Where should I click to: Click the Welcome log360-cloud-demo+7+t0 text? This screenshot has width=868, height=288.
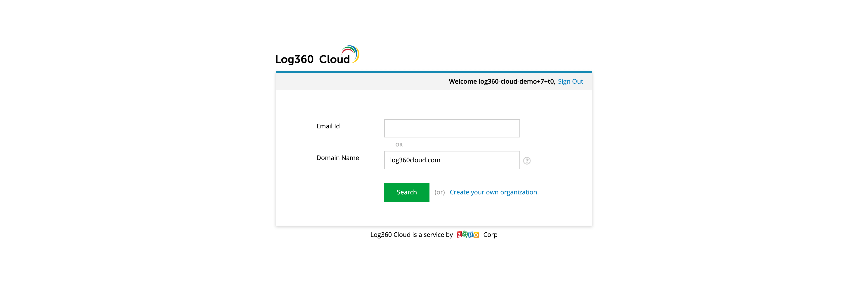click(x=501, y=81)
